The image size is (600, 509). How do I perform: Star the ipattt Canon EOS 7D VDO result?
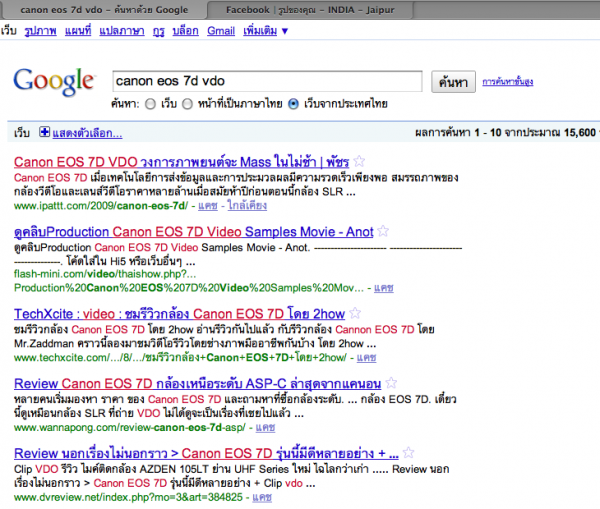[359, 161]
